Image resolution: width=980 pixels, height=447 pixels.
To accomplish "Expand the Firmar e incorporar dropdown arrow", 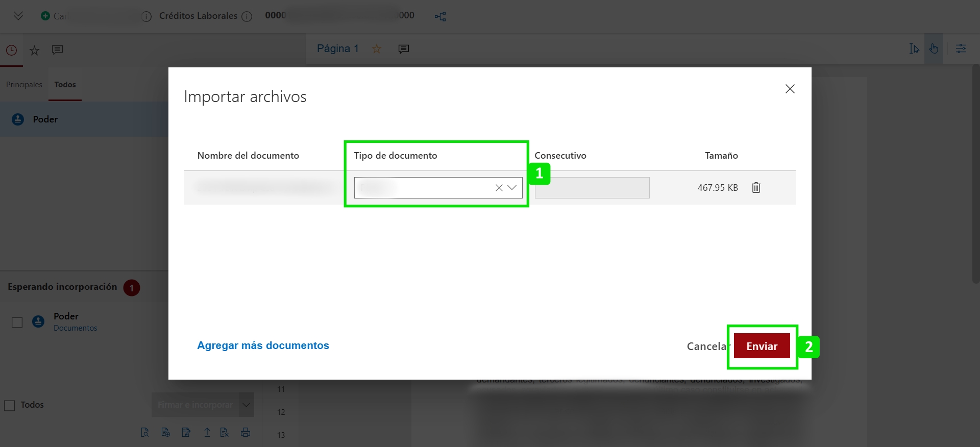I will click(246, 405).
